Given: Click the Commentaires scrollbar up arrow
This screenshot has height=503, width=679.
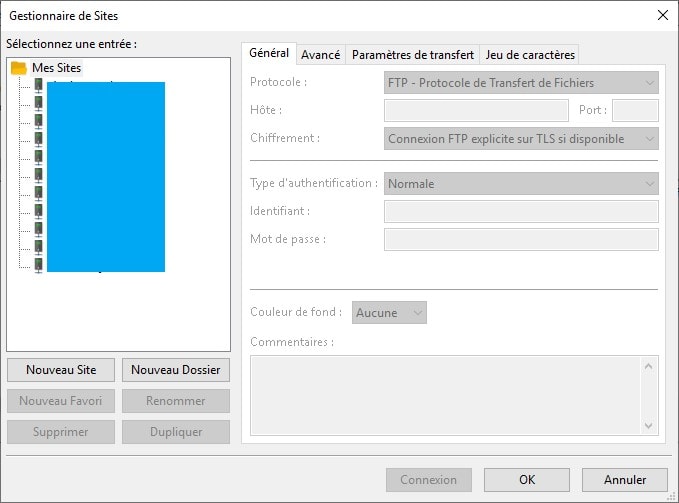Looking at the screenshot, I should click(x=648, y=367).
